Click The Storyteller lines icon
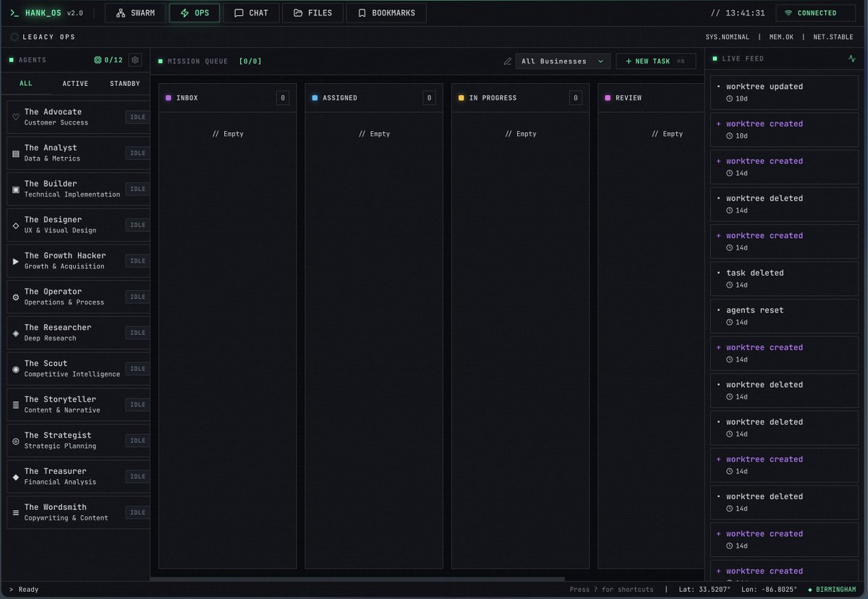The height and width of the screenshot is (599, 868). [16, 405]
